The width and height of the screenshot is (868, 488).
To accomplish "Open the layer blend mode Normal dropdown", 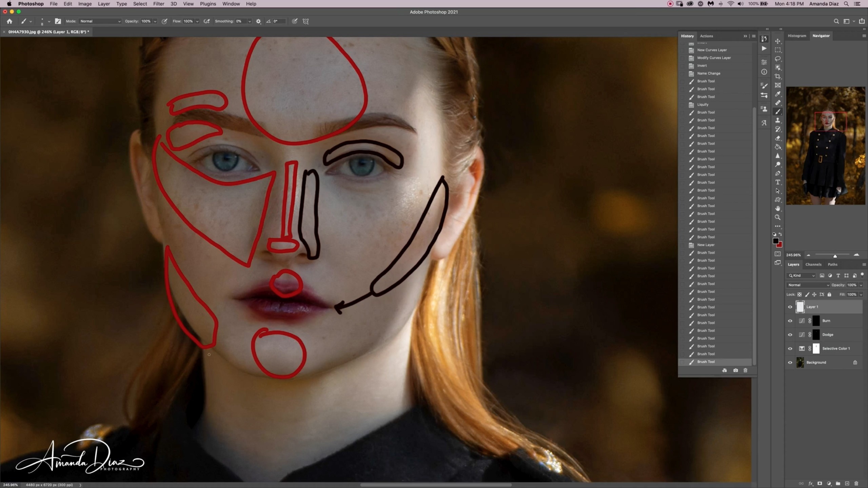I will (808, 285).
